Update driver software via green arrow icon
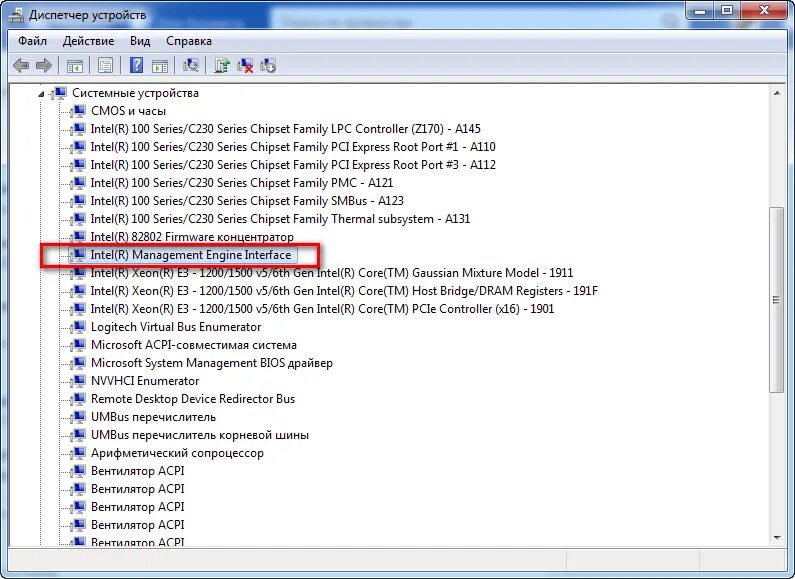Viewport: 795px width, 579px height. click(222, 65)
